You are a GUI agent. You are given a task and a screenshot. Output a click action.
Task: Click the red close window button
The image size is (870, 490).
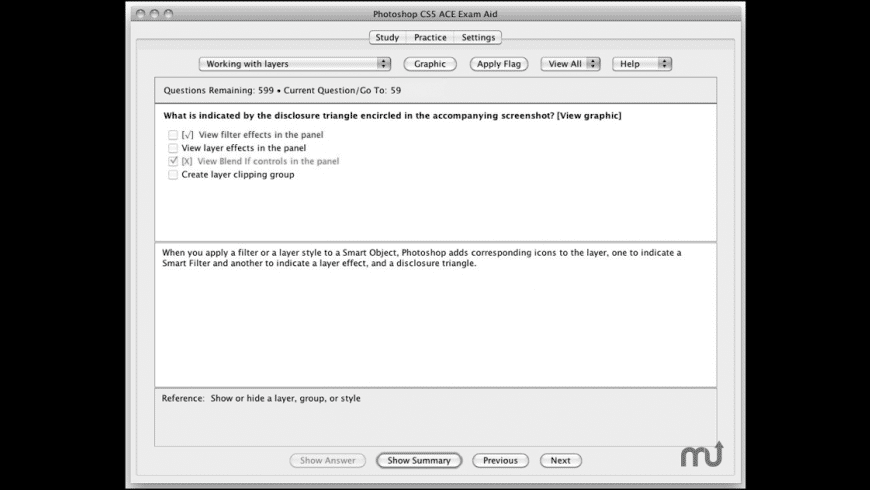[x=140, y=14]
